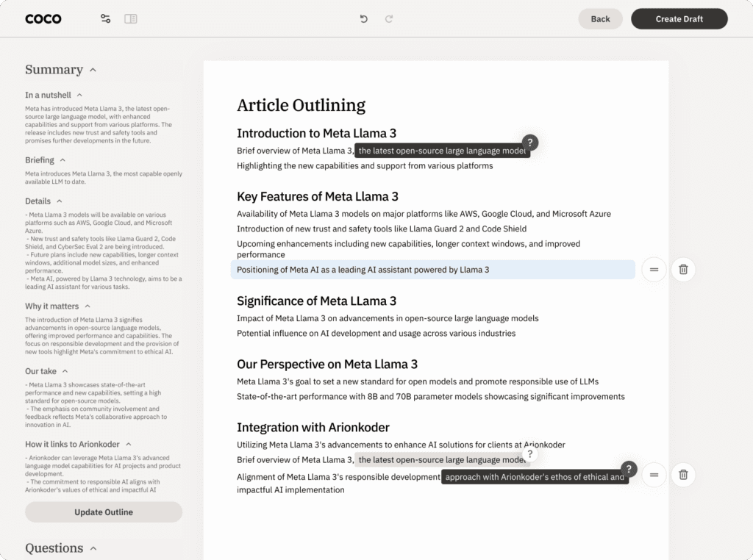753x560 pixels.
Task: Toggle the sidebar panel layout icon
Action: (x=131, y=18)
